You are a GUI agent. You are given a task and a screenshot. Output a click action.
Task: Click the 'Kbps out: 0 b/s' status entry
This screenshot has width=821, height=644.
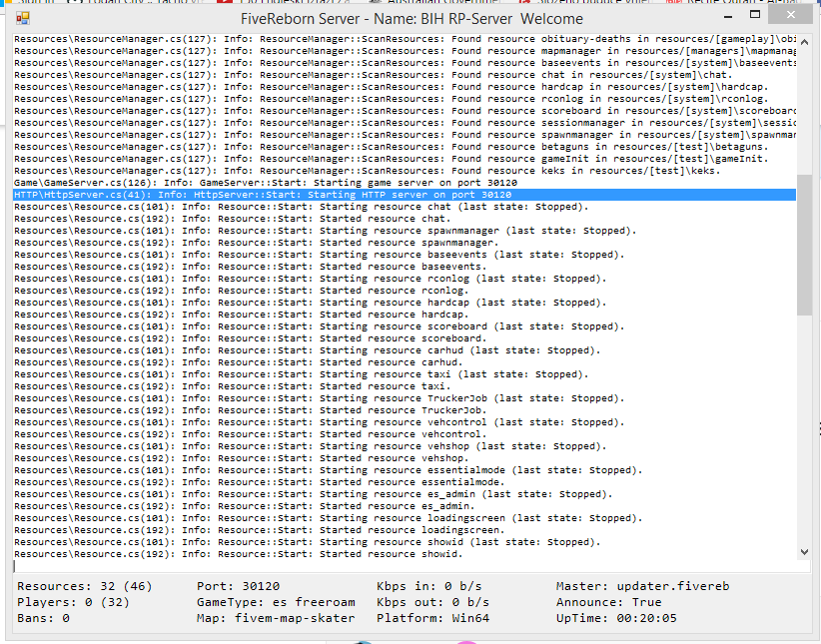point(433,603)
